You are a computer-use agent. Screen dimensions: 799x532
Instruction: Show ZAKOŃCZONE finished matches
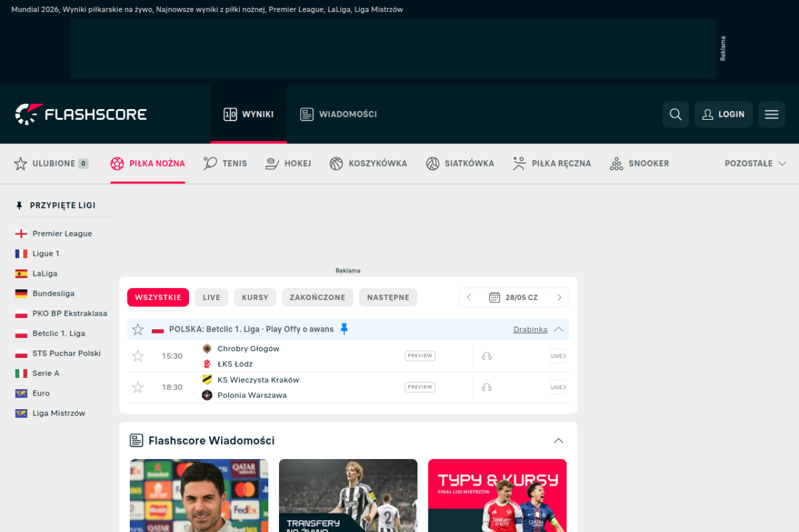(317, 297)
